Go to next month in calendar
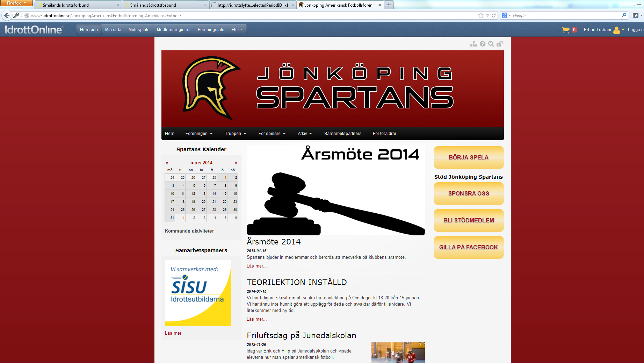Viewport: 644px width, 363px height. pos(236,163)
